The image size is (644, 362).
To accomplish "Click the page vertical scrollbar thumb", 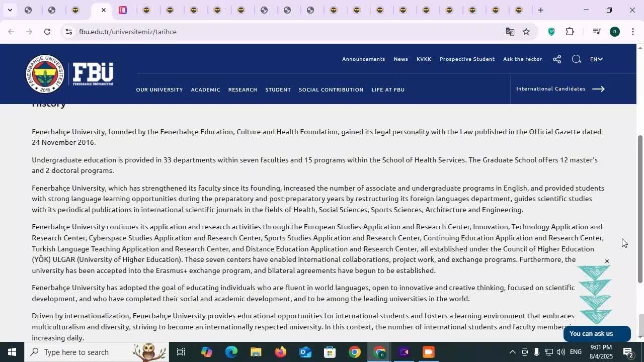I will point(640,209).
